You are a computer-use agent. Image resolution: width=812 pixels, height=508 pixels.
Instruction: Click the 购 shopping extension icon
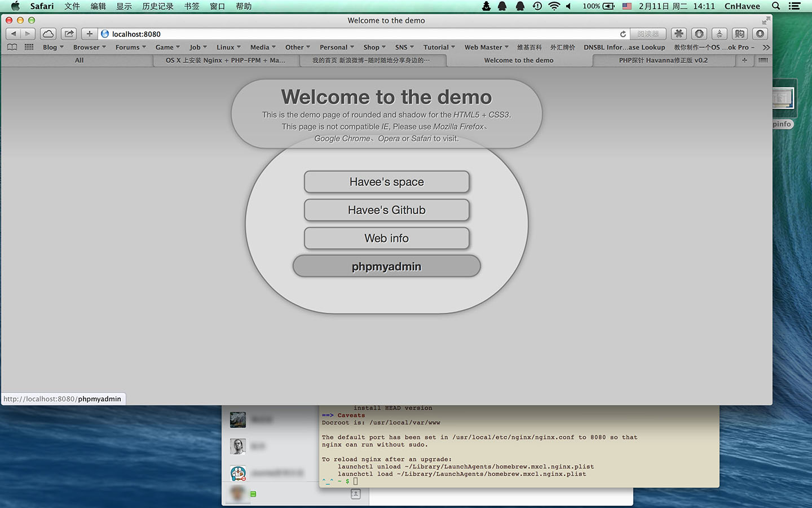pyautogui.click(x=740, y=34)
